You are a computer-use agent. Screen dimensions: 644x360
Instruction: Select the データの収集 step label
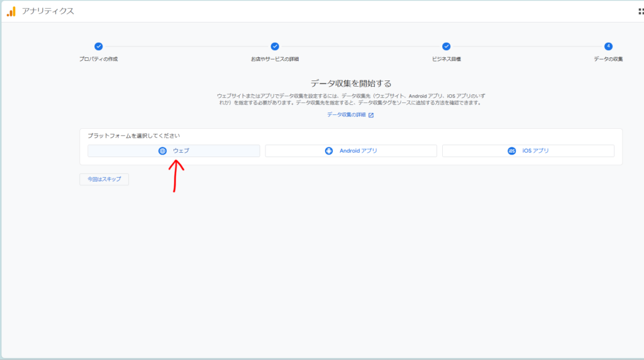[x=608, y=59]
